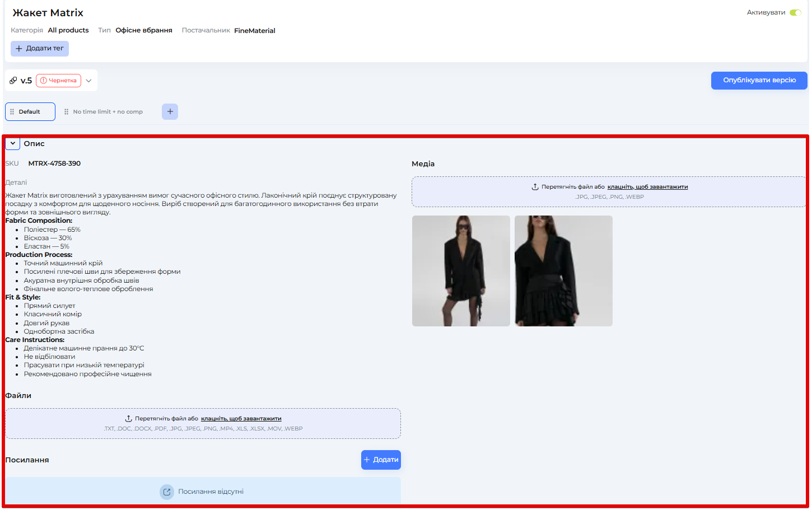Click the Чернетка status badge
This screenshot has width=812, height=510.
(x=59, y=81)
